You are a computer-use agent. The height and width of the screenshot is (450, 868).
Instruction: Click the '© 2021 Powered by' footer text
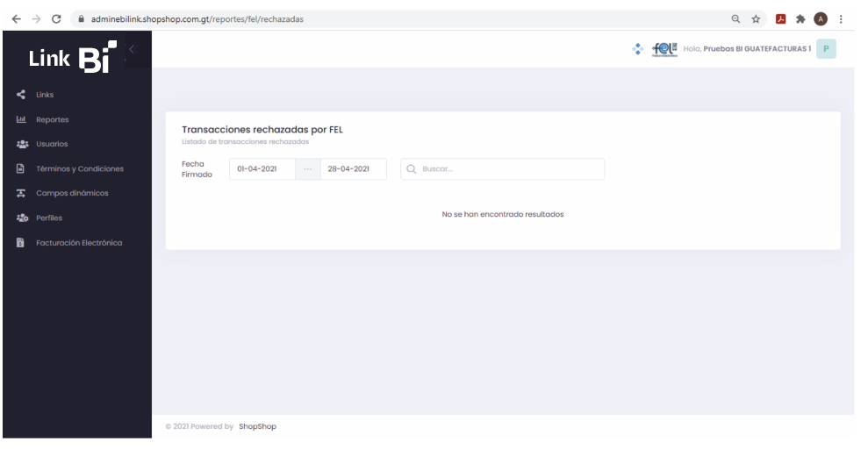(x=199, y=426)
